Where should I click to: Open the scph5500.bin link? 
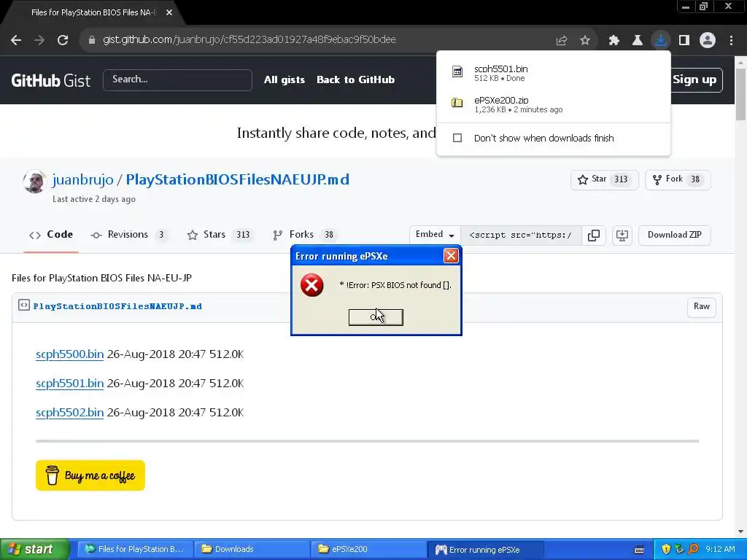(x=69, y=354)
